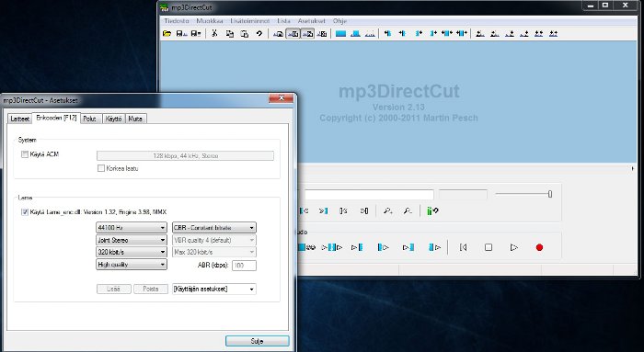Paste using the clipboard toolbar icon
Screen dimensions: 644x352
click(x=245, y=34)
